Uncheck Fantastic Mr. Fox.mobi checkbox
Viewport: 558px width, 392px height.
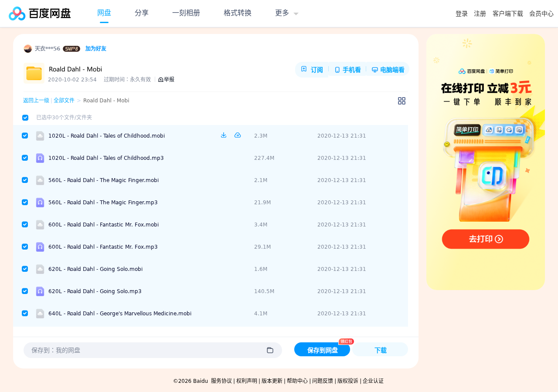pos(25,224)
